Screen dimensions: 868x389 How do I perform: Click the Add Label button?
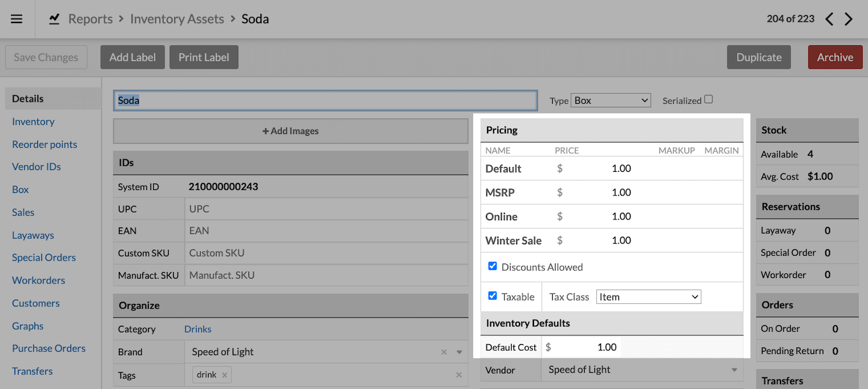133,57
